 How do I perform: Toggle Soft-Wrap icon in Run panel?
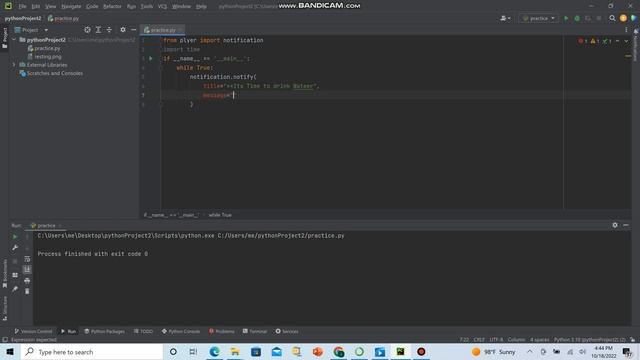(27, 259)
